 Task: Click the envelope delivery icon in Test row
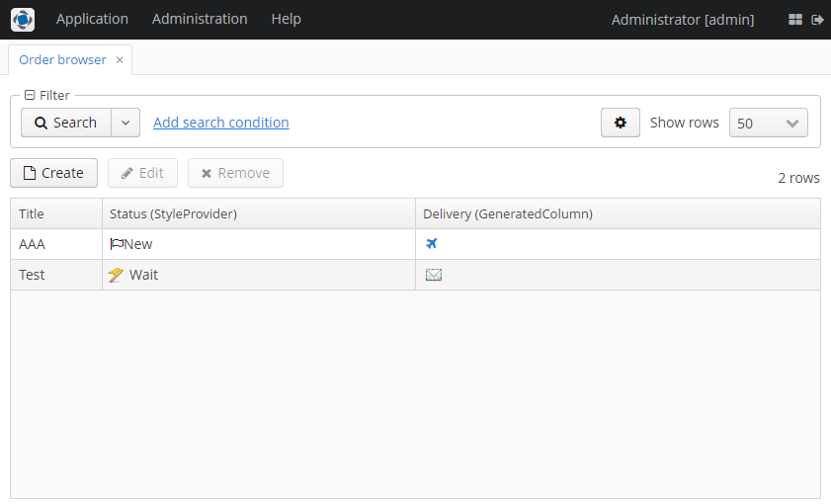point(433,275)
